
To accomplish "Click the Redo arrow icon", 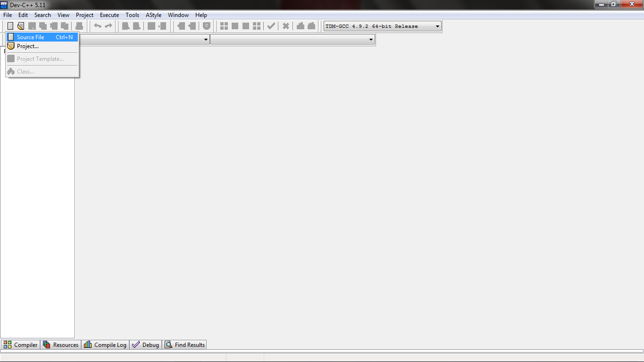I will 109,26.
